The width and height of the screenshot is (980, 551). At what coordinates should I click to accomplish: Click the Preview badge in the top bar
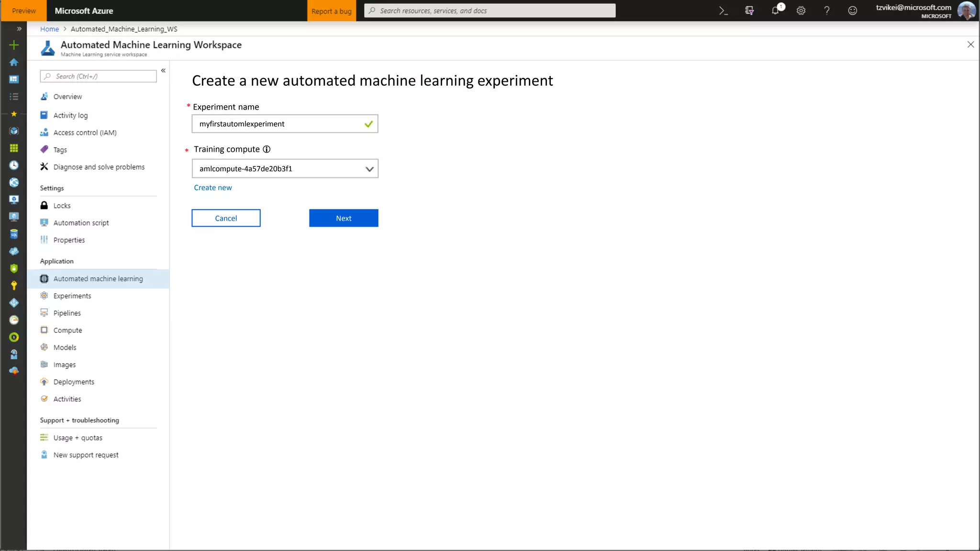[x=24, y=11]
